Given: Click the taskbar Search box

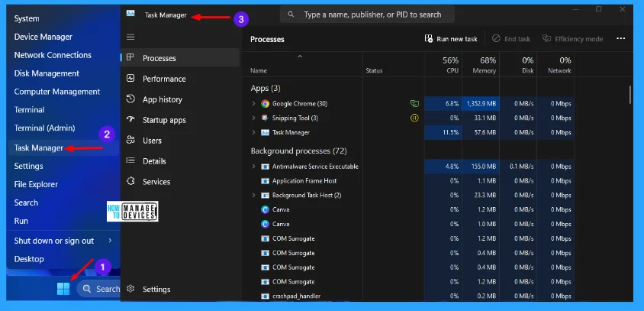Looking at the screenshot, I should 99,289.
